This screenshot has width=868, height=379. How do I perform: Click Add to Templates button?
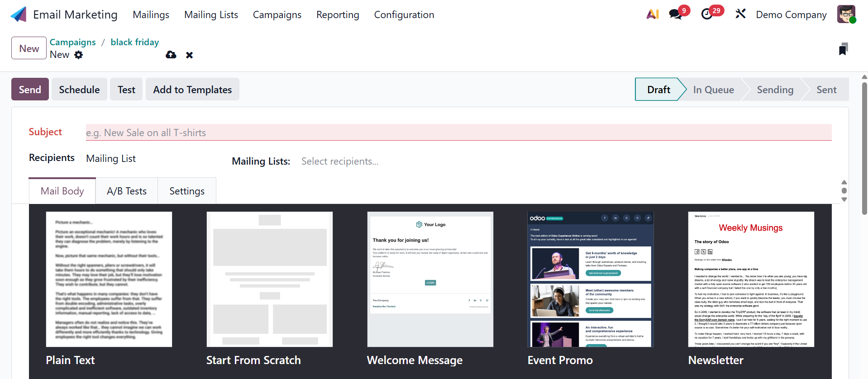click(x=192, y=90)
